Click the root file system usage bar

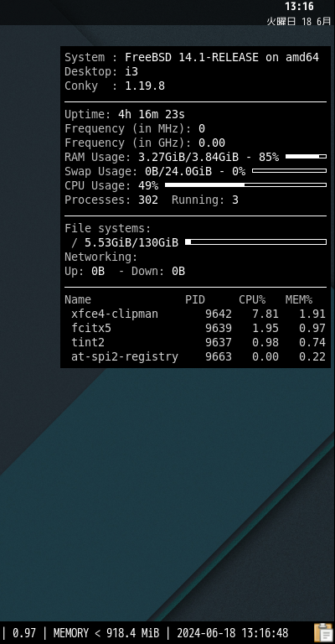[256, 241]
